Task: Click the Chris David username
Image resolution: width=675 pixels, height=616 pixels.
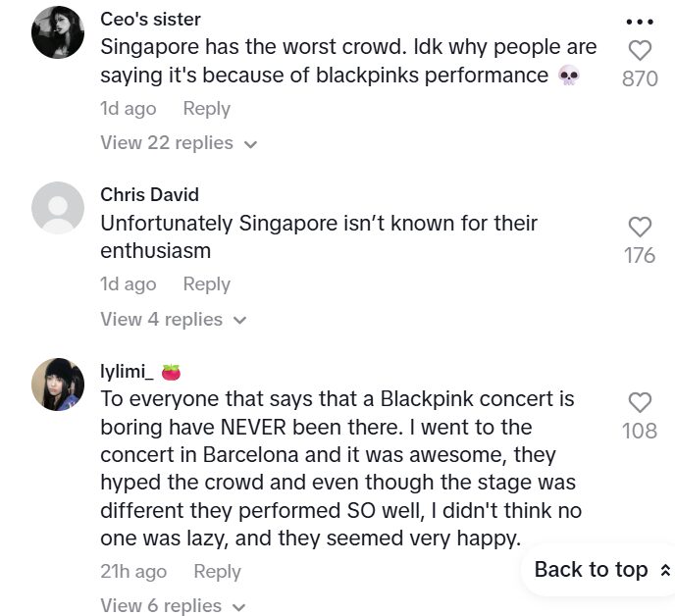Action: coord(149,195)
